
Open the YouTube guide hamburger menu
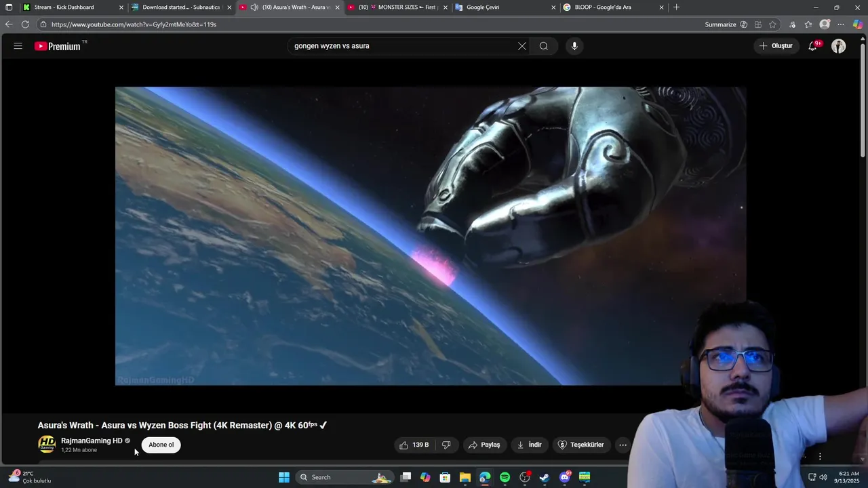tap(18, 46)
